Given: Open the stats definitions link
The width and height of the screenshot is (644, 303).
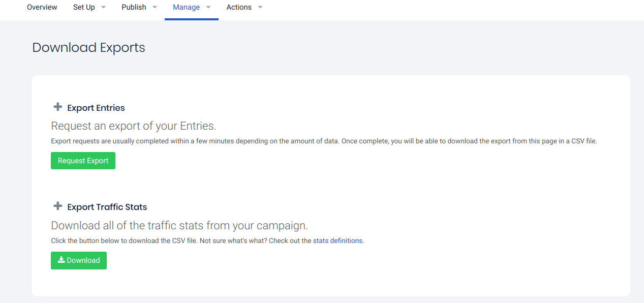Looking at the screenshot, I should pyautogui.click(x=338, y=240).
